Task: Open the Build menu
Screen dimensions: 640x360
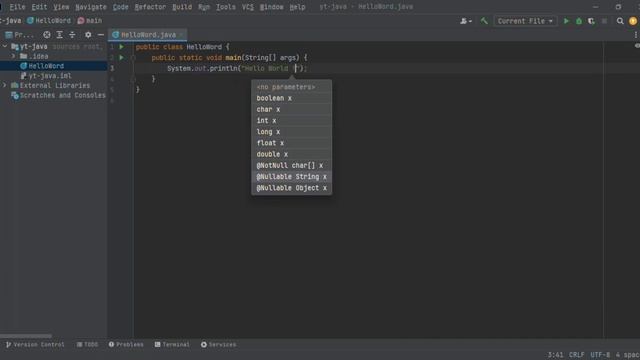Action: point(182,7)
